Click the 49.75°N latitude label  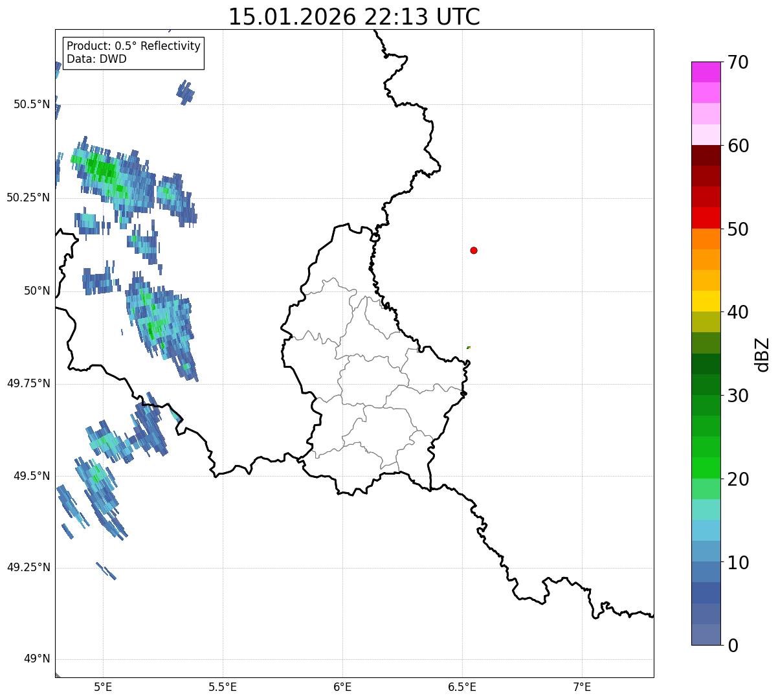click(x=28, y=383)
